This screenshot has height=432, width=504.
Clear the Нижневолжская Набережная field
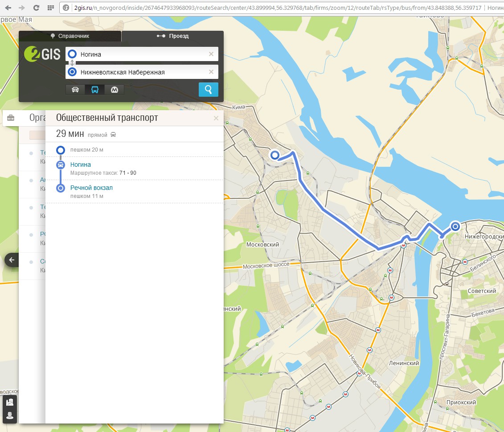tap(211, 72)
